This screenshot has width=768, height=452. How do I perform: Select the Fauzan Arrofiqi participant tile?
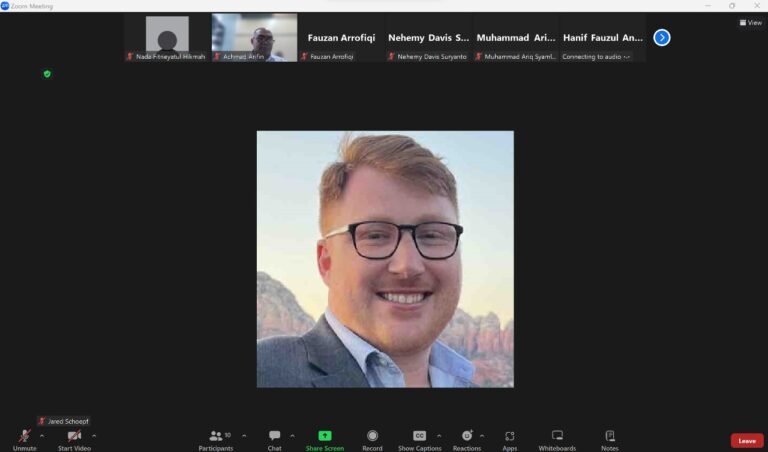(x=341, y=38)
